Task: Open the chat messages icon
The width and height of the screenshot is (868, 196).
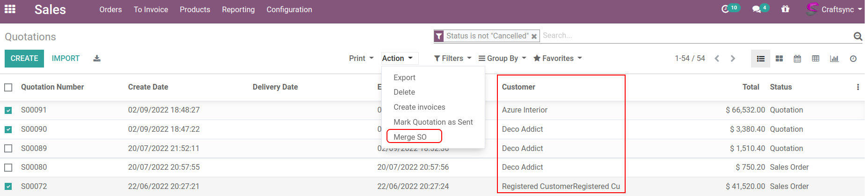Action: point(757,9)
